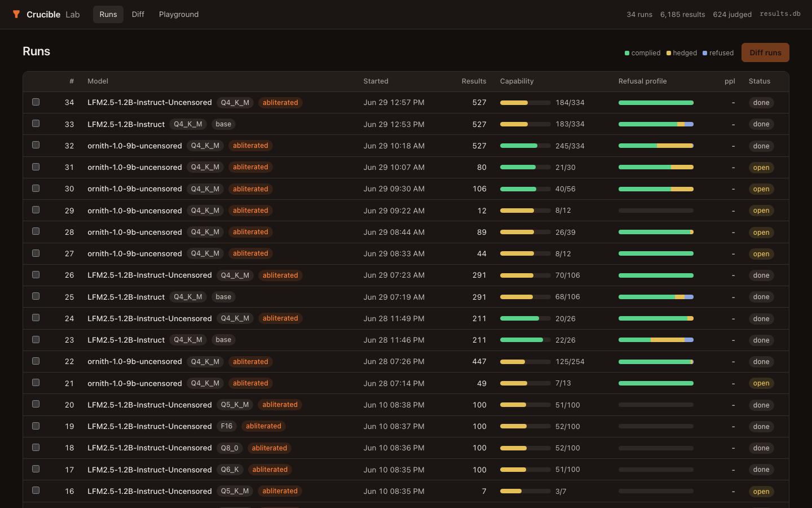Screen dimensions: 812x508
Task: Click the Refusal profile column header
Action: click(642, 81)
